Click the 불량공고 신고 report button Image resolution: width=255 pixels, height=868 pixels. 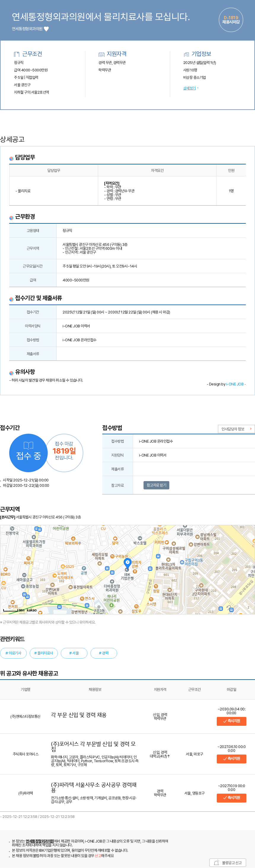[228, 863]
